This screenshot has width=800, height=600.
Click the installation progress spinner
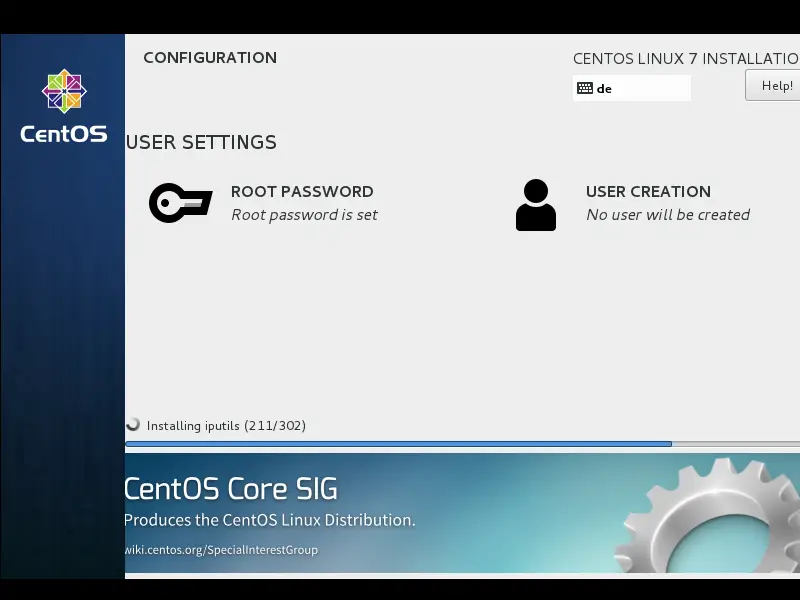coord(133,424)
